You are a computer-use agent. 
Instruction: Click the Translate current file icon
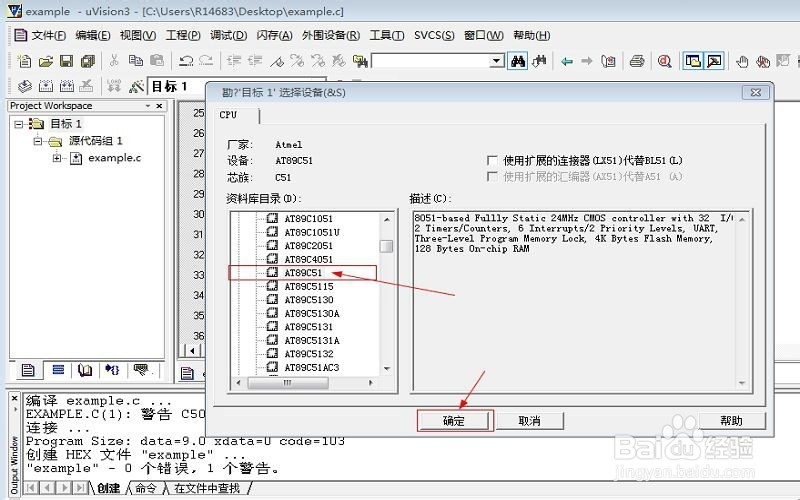coord(24,86)
